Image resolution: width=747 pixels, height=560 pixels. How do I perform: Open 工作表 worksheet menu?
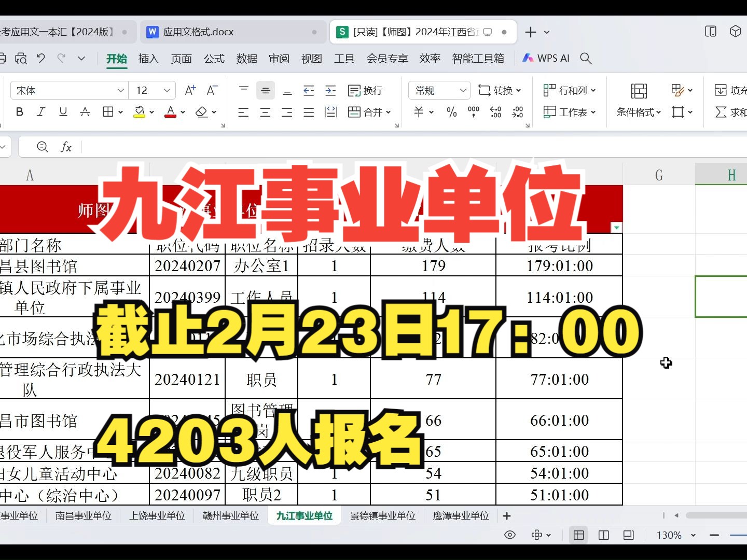[570, 112]
